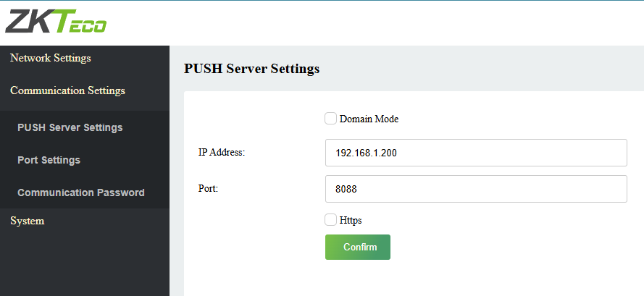This screenshot has width=644, height=296.
Task: Go to the Communication Password page
Action: pyautogui.click(x=80, y=193)
